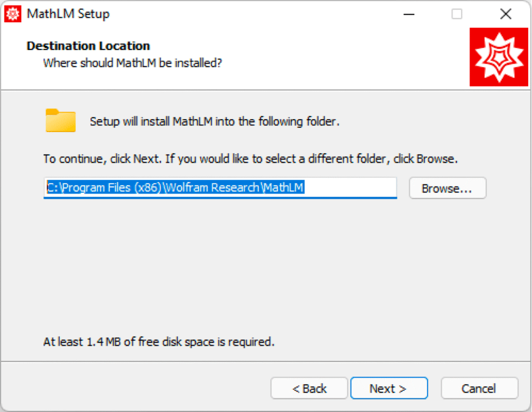The height and width of the screenshot is (412, 532).
Task: Click the 'Setup will install MathLM' message
Action: (x=214, y=121)
